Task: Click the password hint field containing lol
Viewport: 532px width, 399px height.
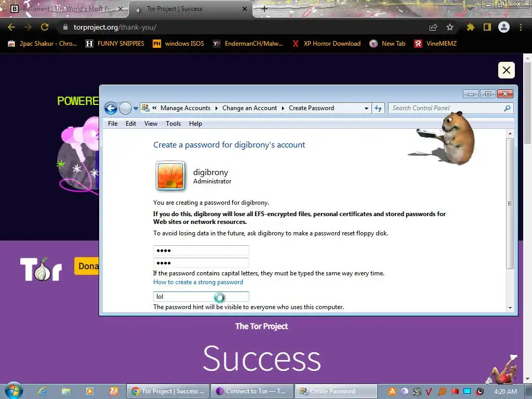Action: tap(201, 297)
